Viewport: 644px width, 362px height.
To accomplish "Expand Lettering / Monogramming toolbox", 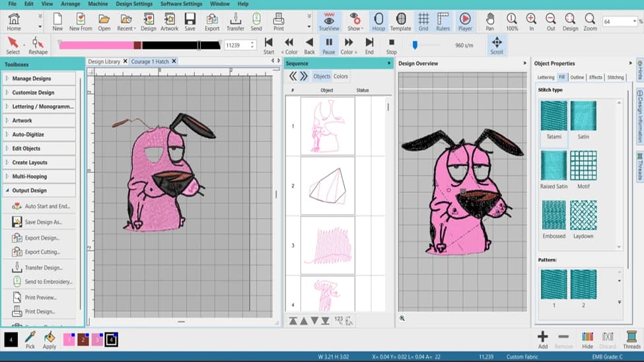I will pos(40,106).
